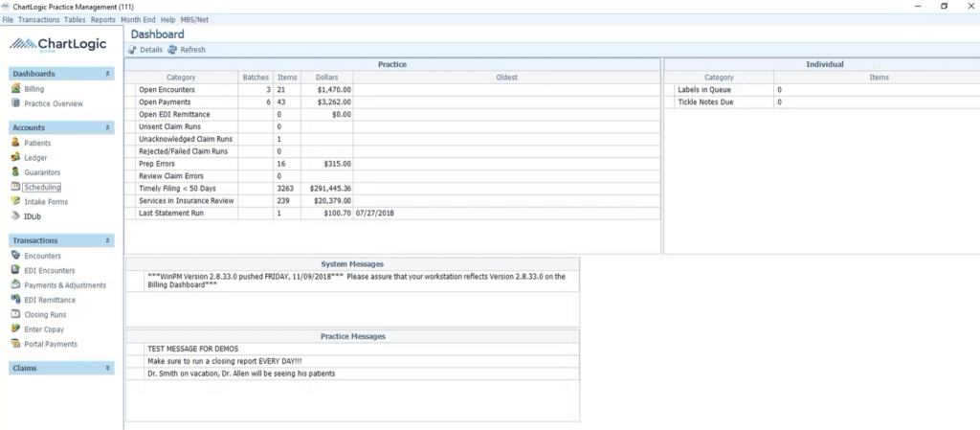
Task: Select Timely Filing < 50 Days row
Action: (x=392, y=188)
